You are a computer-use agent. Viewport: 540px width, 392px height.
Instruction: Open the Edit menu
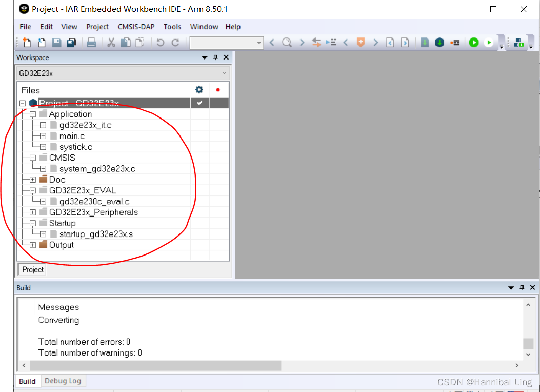pyautogui.click(x=47, y=27)
